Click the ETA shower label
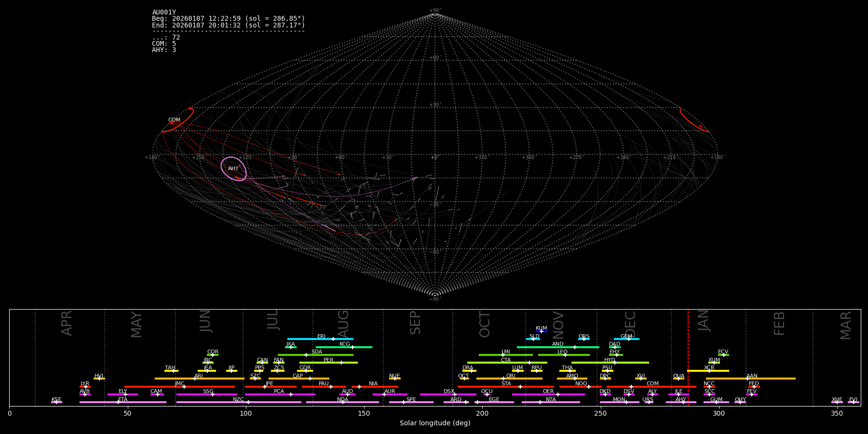This screenshot has height=434, width=868. click(123, 400)
